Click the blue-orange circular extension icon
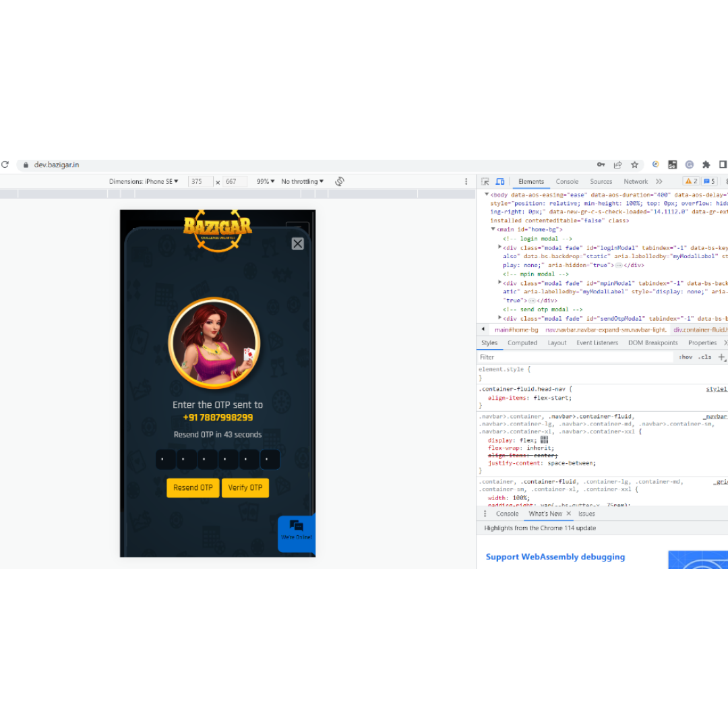This screenshot has height=728, width=728. 656,164
